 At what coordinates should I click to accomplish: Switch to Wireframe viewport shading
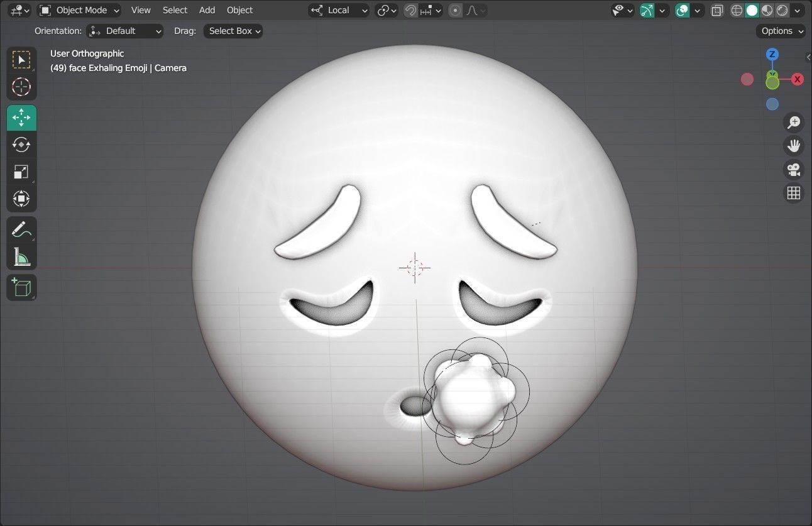point(737,10)
